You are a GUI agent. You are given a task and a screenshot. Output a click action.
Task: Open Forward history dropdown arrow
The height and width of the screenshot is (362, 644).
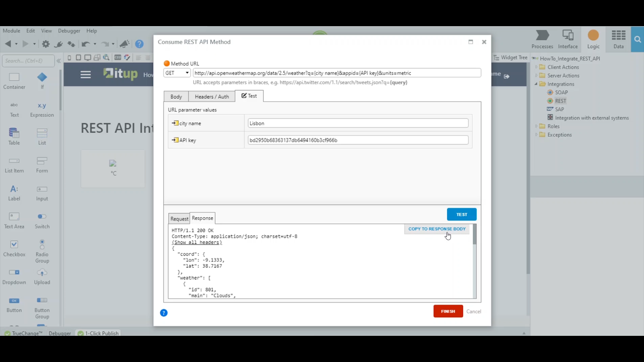(x=34, y=44)
